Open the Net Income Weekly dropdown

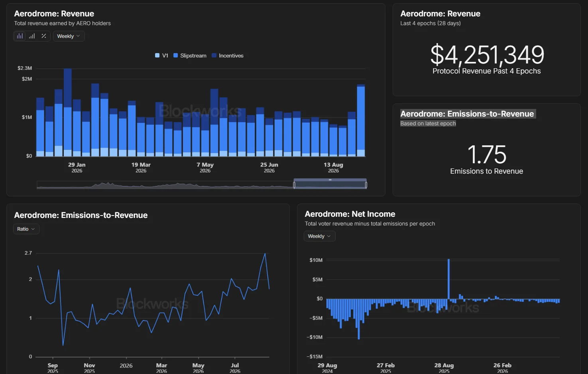[x=319, y=236]
